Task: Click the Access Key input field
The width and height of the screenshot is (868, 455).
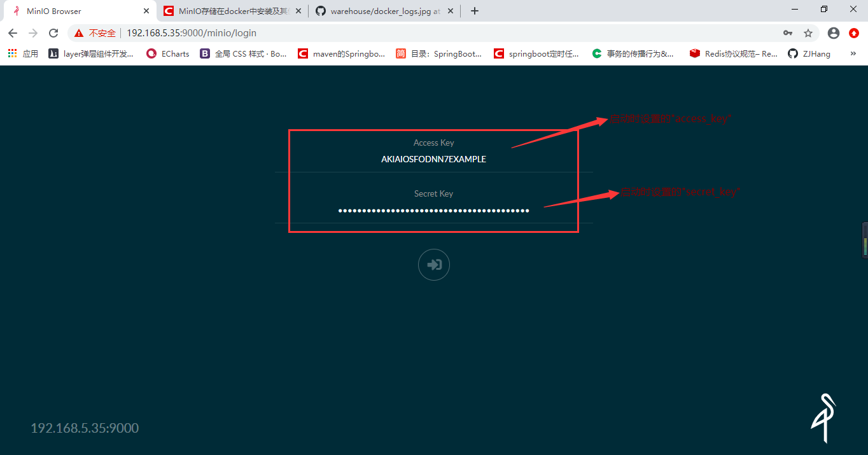Action: [433, 159]
